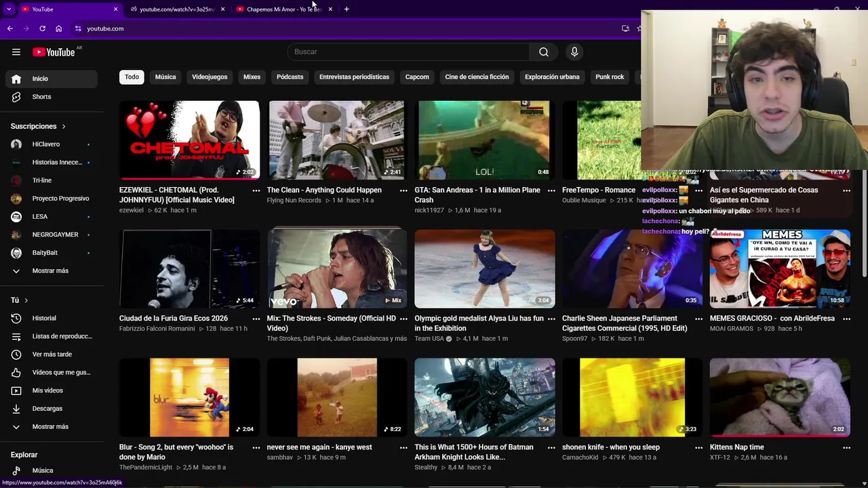Open options menu for EZEWKIEL CHETOMAL video
The image size is (868, 488).
coord(256,191)
